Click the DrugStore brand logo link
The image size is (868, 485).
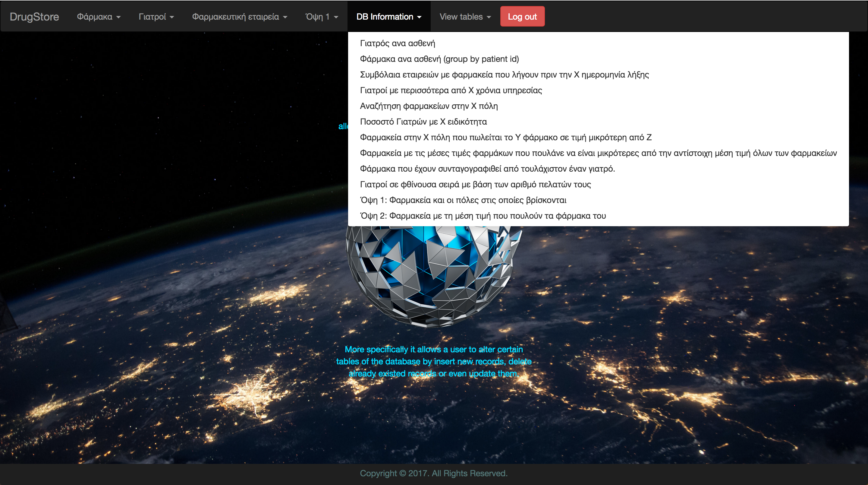pyautogui.click(x=34, y=17)
